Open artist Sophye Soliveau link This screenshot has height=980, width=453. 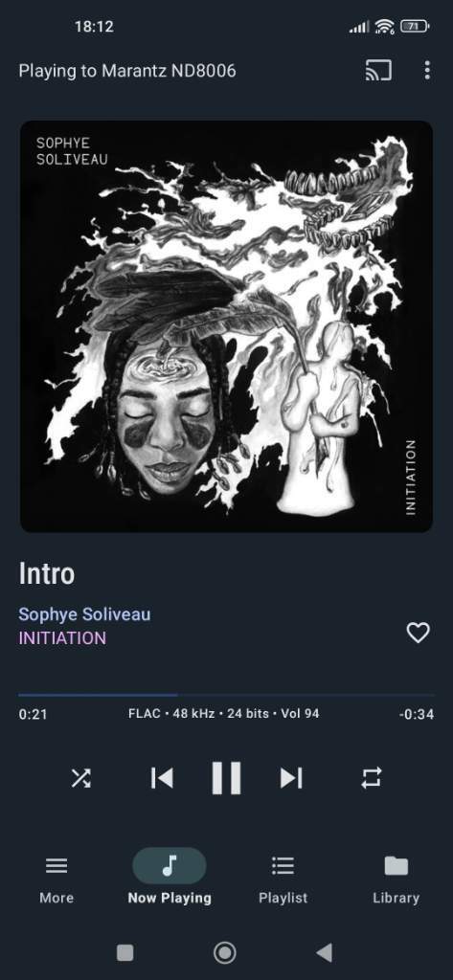click(84, 614)
